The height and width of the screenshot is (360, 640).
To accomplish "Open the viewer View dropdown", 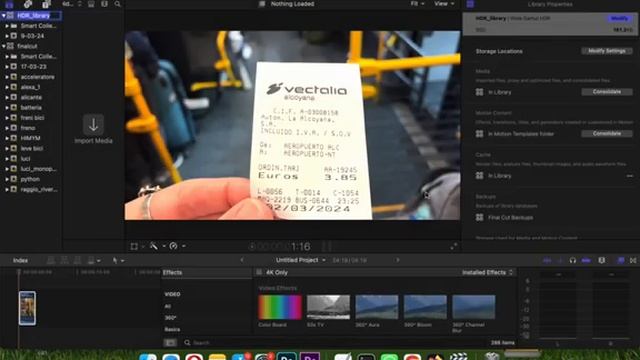I will (444, 4).
